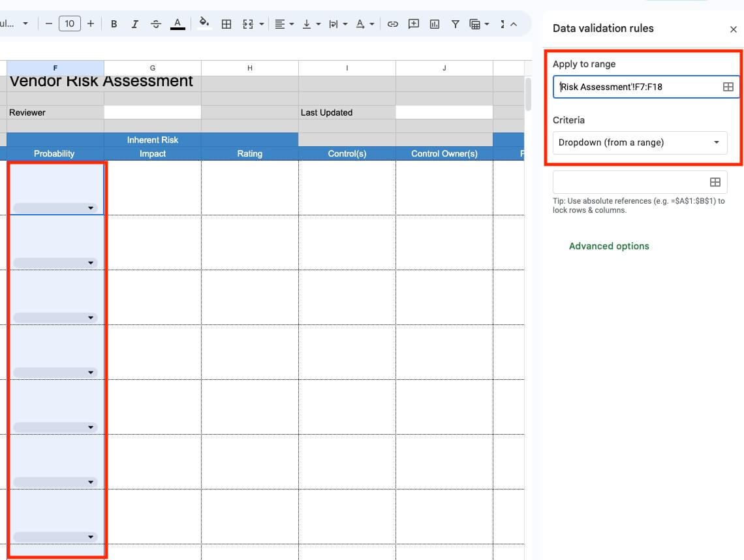This screenshot has height=560, width=744.
Task: Open the first Probability dropdown chip
Action: tap(55, 208)
